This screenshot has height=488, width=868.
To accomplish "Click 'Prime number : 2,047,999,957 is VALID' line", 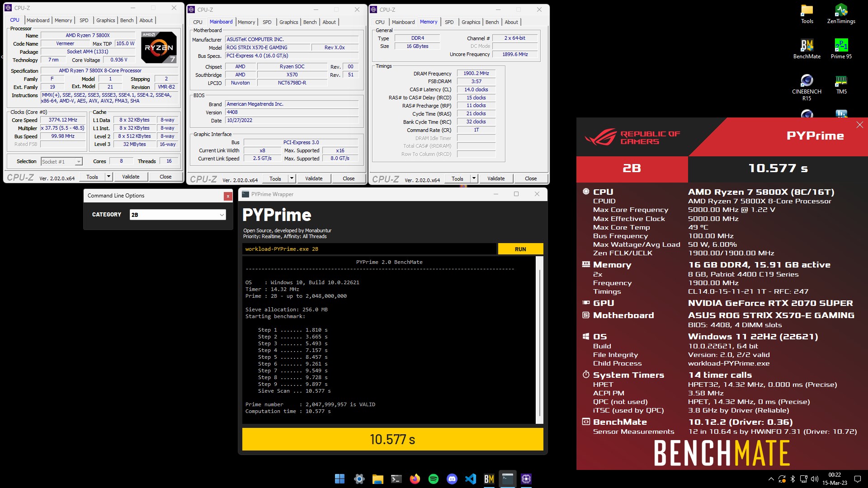I will click(310, 404).
